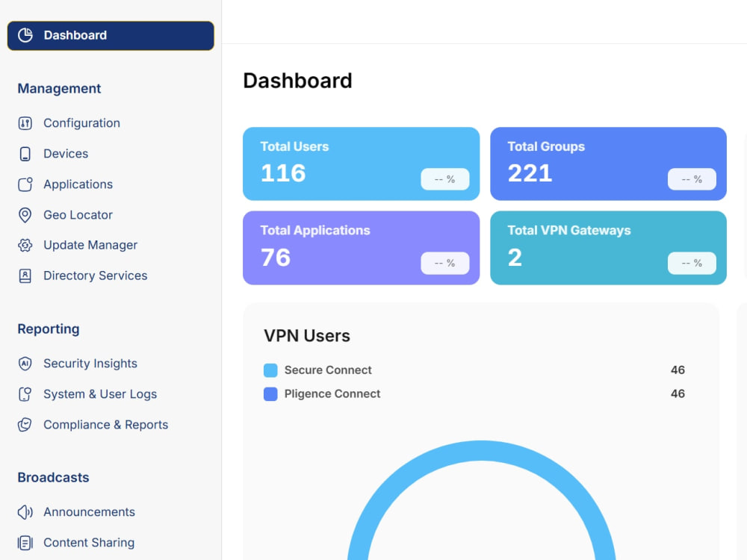747x560 pixels.
Task: Open Compliance & Reports
Action: (x=106, y=425)
